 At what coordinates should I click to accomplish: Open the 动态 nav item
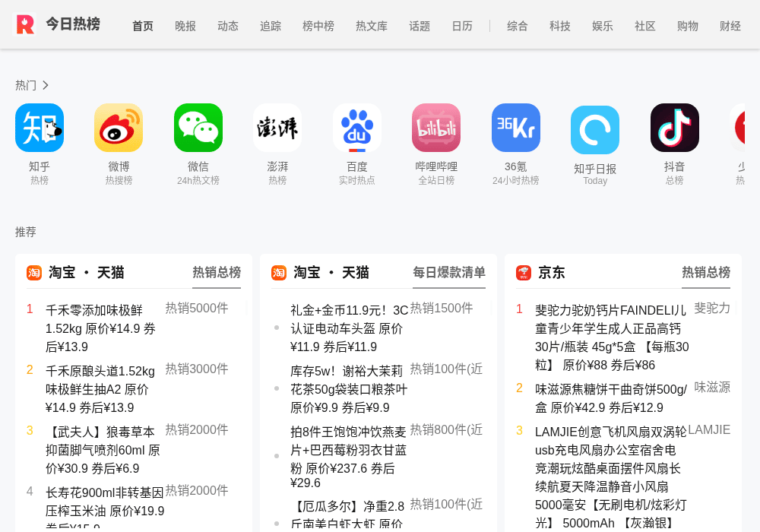pos(228,26)
